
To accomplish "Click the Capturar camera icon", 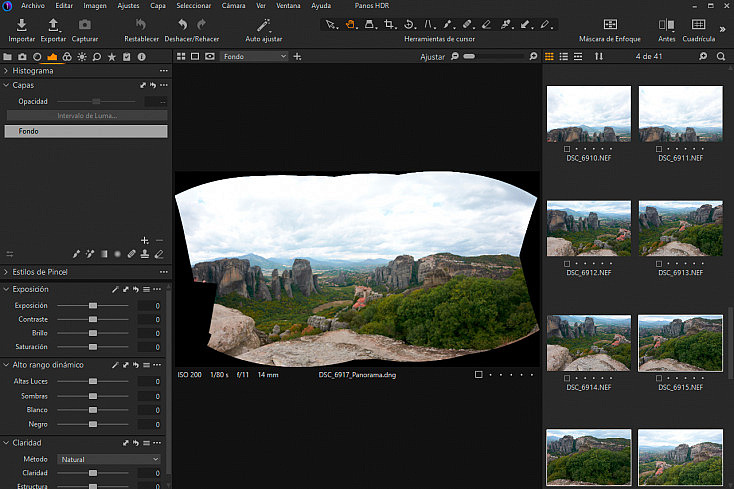I will click(85, 24).
